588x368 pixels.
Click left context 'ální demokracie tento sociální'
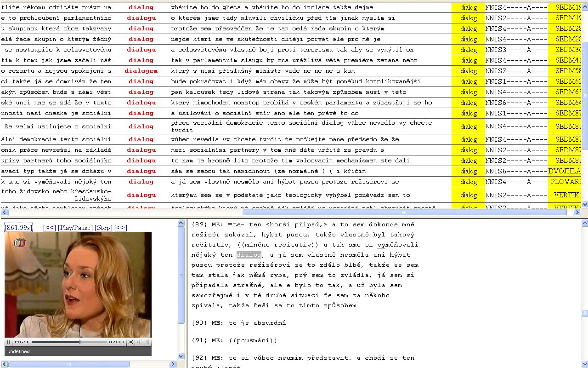click(x=56, y=139)
